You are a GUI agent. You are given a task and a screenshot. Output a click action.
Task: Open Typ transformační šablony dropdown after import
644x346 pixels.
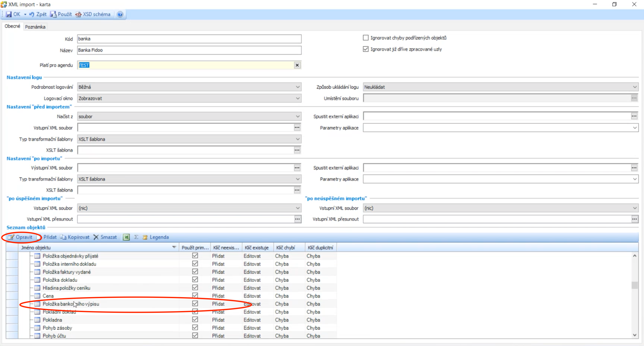298,179
